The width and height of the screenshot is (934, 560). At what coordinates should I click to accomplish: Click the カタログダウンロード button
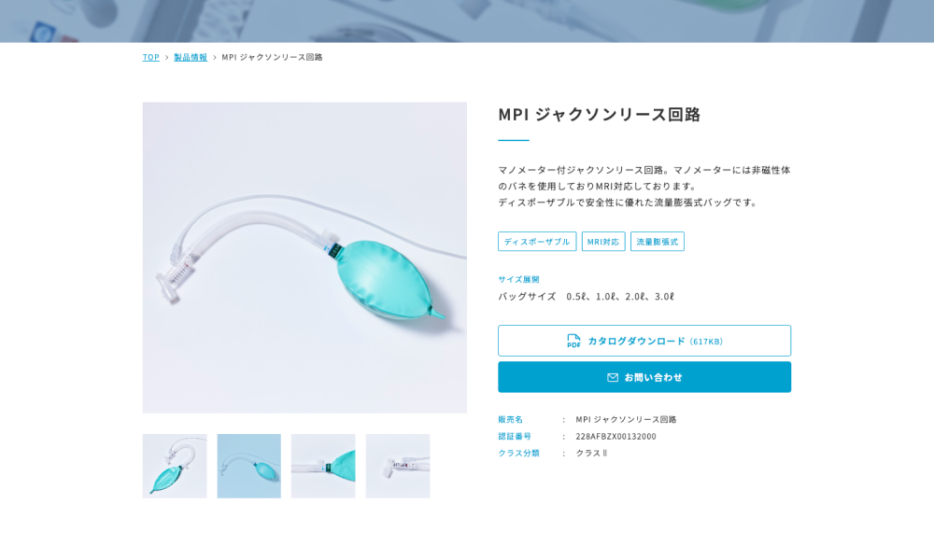click(644, 341)
